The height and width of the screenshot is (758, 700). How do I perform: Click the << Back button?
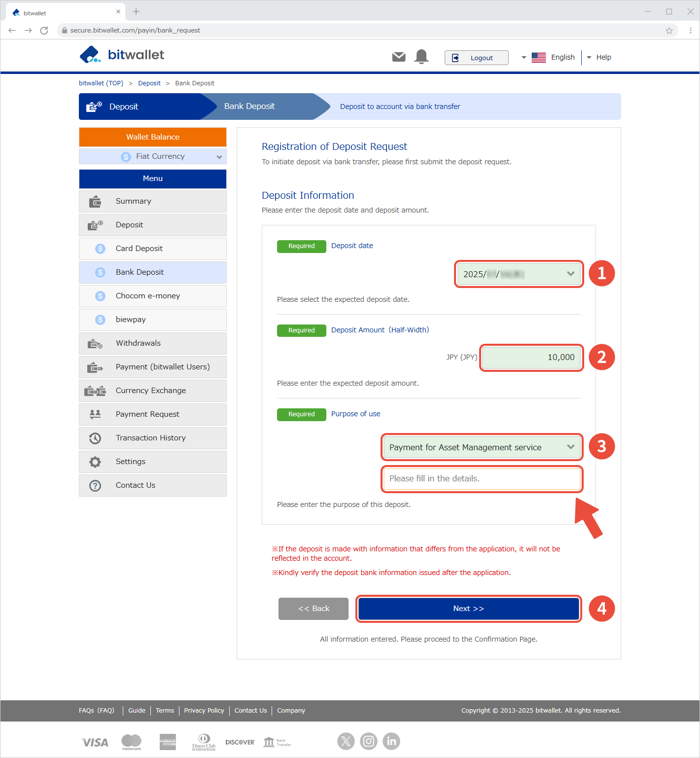[314, 609]
